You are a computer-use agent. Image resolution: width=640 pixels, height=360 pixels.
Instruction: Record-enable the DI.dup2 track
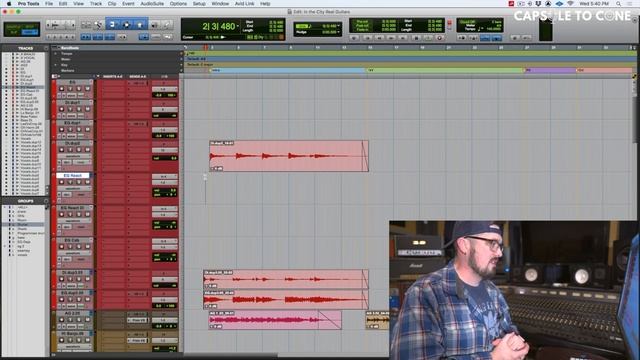[x=62, y=150]
